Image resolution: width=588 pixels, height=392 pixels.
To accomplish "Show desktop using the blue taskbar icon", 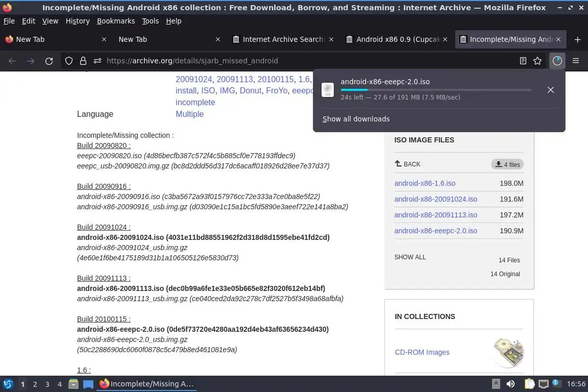I will coord(88,384).
